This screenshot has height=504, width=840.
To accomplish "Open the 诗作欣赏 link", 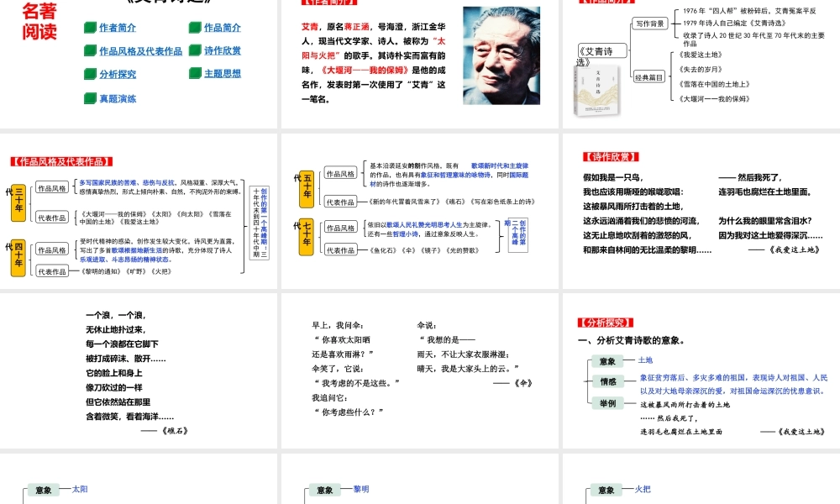I will coord(223,50).
